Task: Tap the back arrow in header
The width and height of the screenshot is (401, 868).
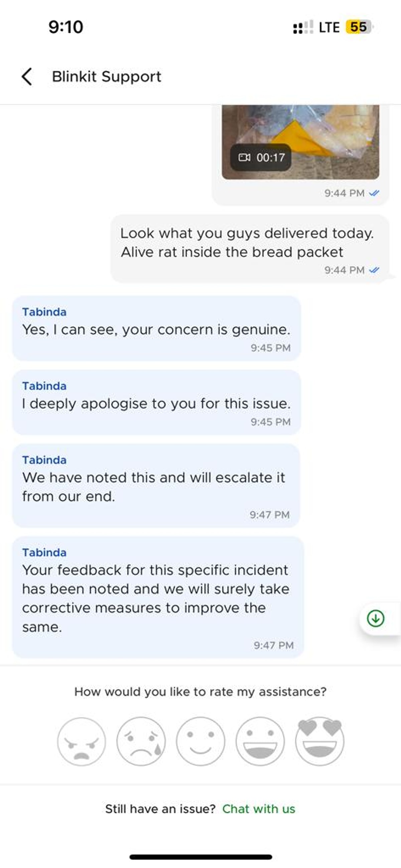Action: (x=27, y=77)
